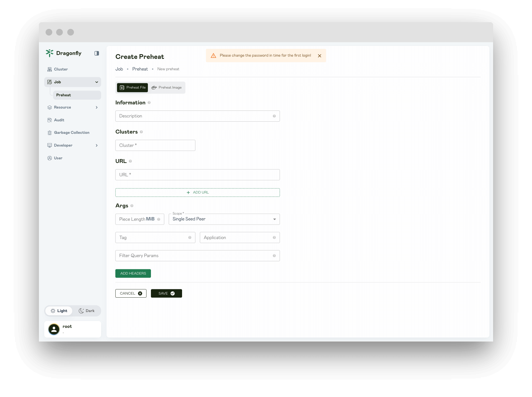Click the Scope dropdown arrow
This screenshot has width=532, height=397.
click(x=275, y=219)
